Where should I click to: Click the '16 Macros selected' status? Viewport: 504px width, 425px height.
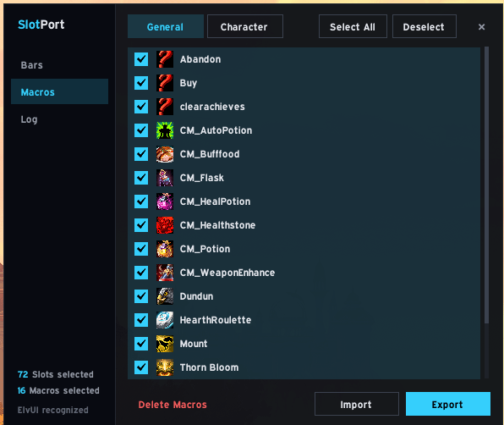tap(58, 390)
